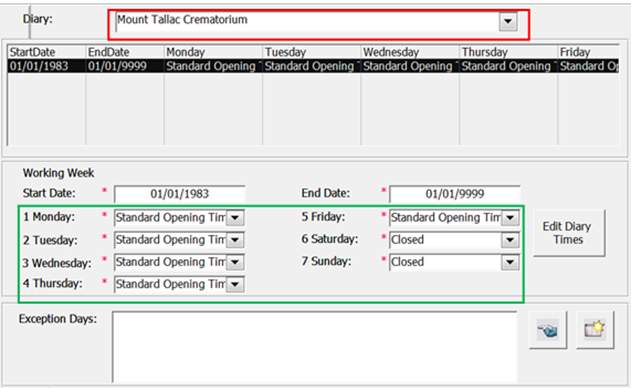The image size is (631, 388).
Task: Click the Thursday Standard Opening grid cell
Action: (x=508, y=66)
